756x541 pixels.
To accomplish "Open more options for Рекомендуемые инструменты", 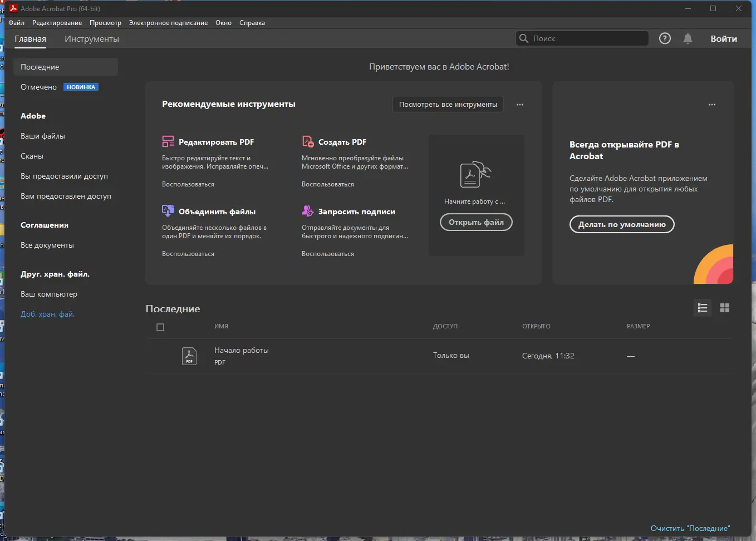I will pyautogui.click(x=520, y=105).
